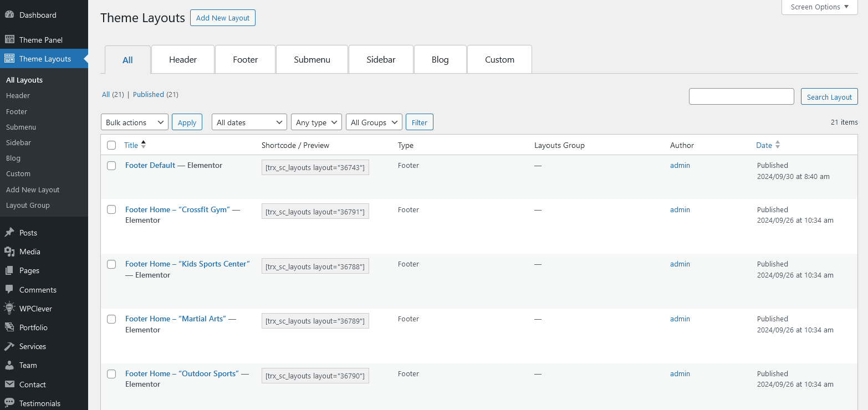Switch to the Header tab
Screen dimensions: 868x410
click(183, 59)
